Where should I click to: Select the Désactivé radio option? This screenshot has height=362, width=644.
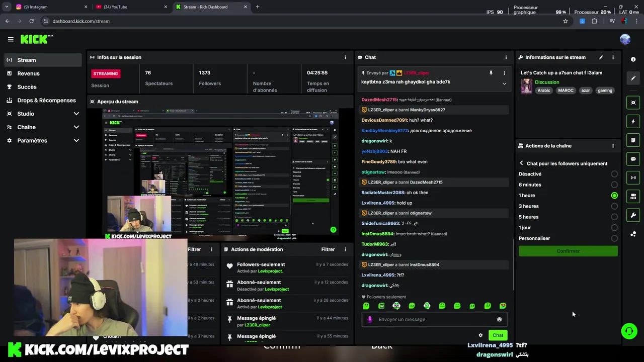pos(614,174)
